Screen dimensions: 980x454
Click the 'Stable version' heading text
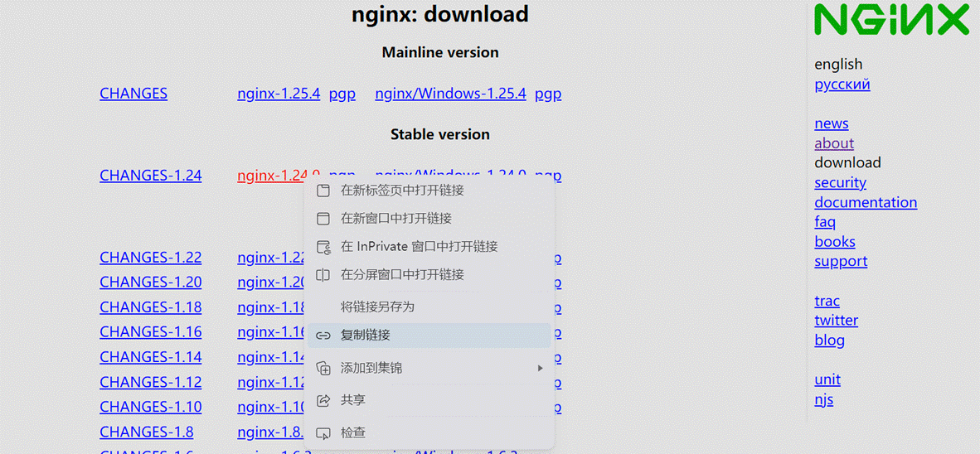click(440, 134)
